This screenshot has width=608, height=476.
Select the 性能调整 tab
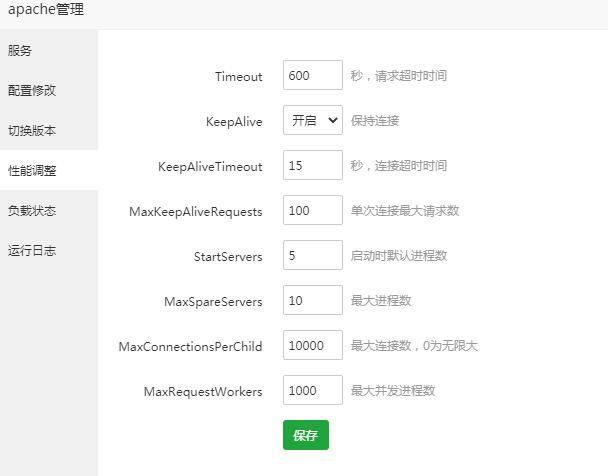[48, 170]
